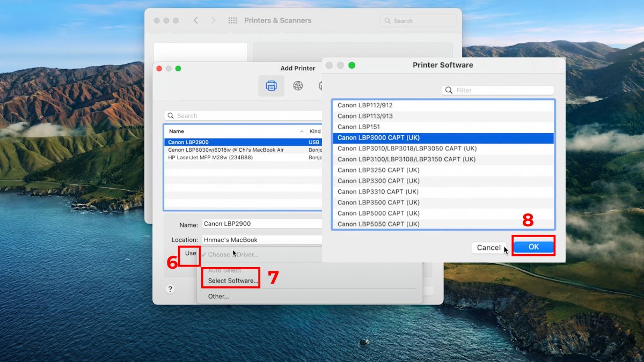Screen dimensions: 644x362
Task: Select Canon LBP3000 CAPT (UK) driver
Action: pyautogui.click(x=443, y=138)
